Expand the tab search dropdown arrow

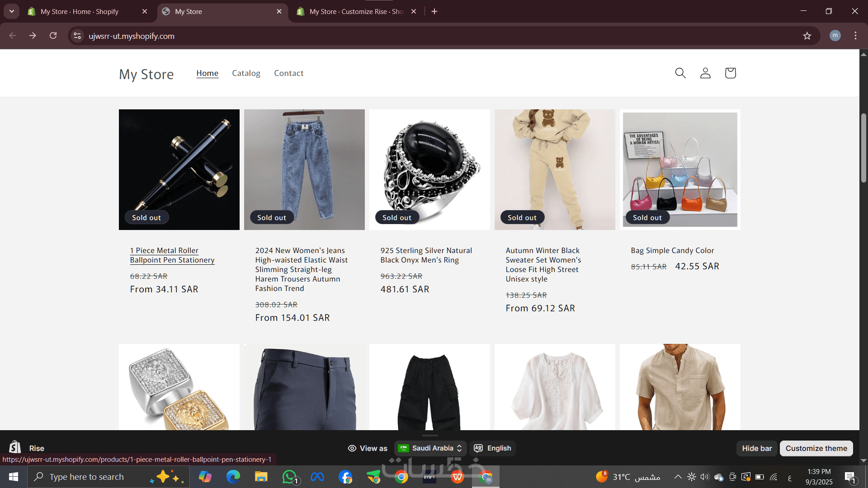pos(11,11)
